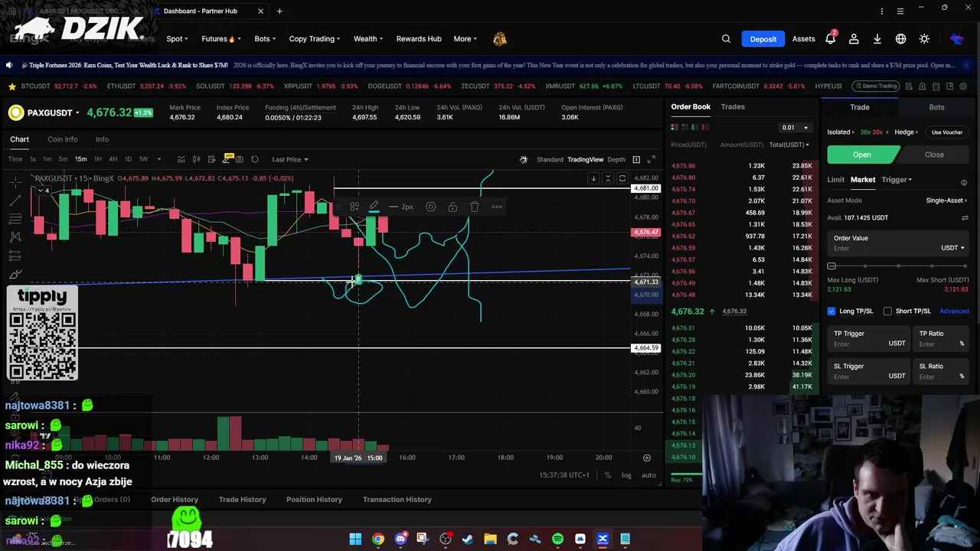This screenshot has width=980, height=551.
Task: Open the Copy Trading menu
Action: click(315, 39)
